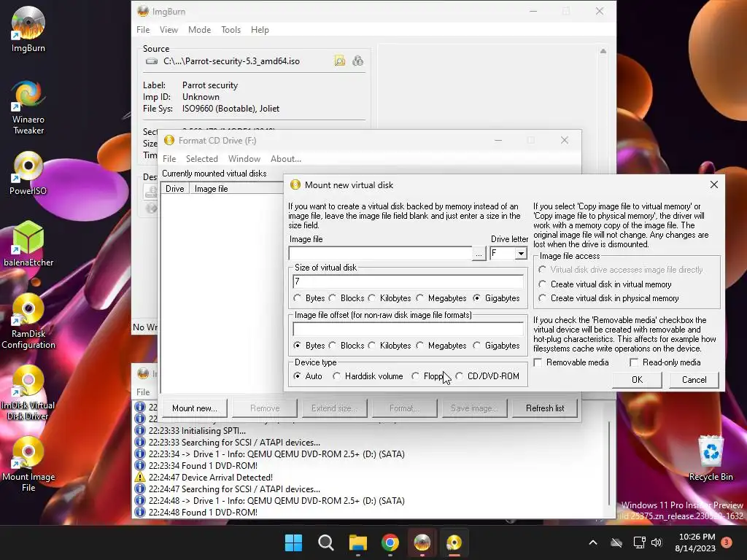
Task: Click the Mount new... button
Action: point(194,408)
